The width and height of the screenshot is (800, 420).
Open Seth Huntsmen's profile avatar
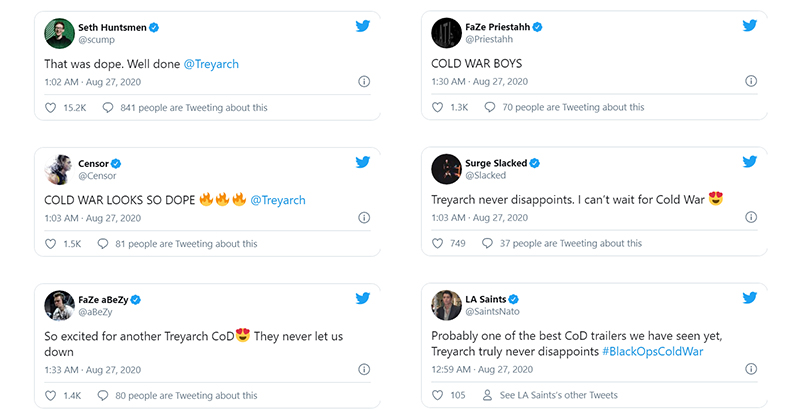pos(59,33)
